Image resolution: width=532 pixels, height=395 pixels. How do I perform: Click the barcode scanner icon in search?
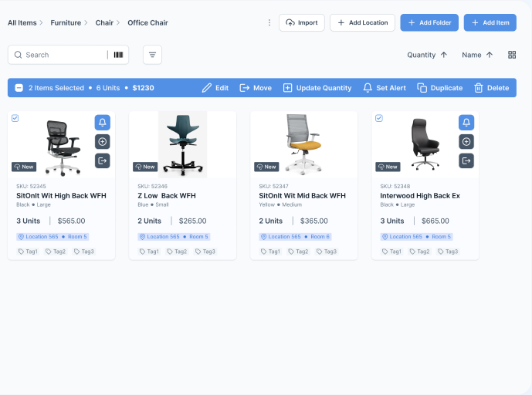tap(118, 55)
